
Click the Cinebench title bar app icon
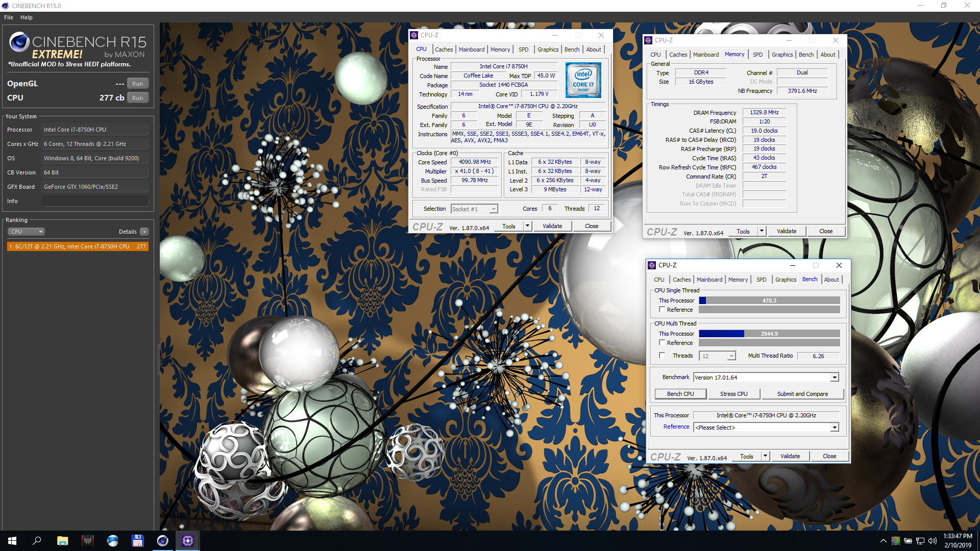[6, 6]
